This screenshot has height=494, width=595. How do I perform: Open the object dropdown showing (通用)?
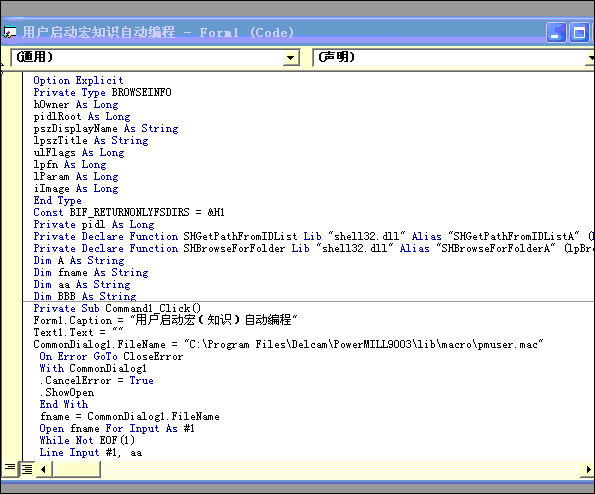click(x=291, y=57)
